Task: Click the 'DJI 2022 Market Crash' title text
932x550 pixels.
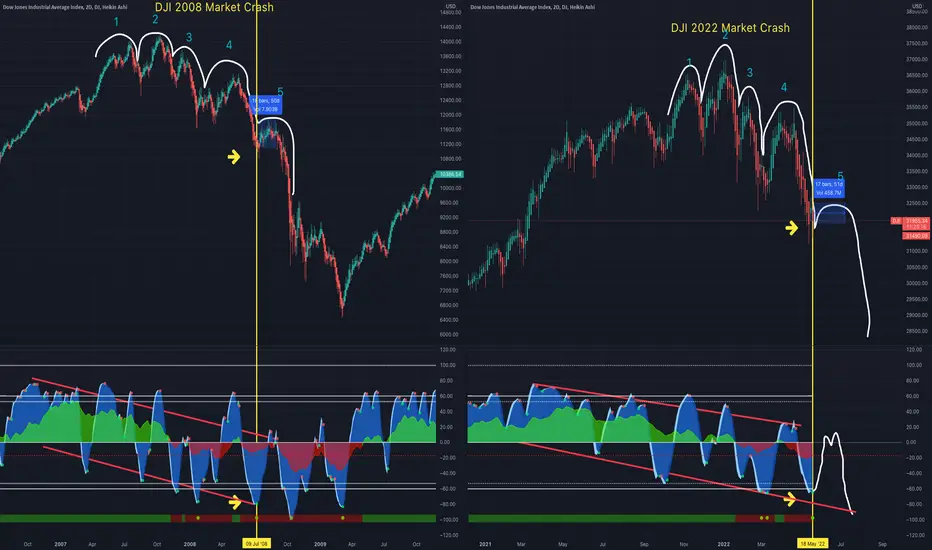Action: pos(730,28)
